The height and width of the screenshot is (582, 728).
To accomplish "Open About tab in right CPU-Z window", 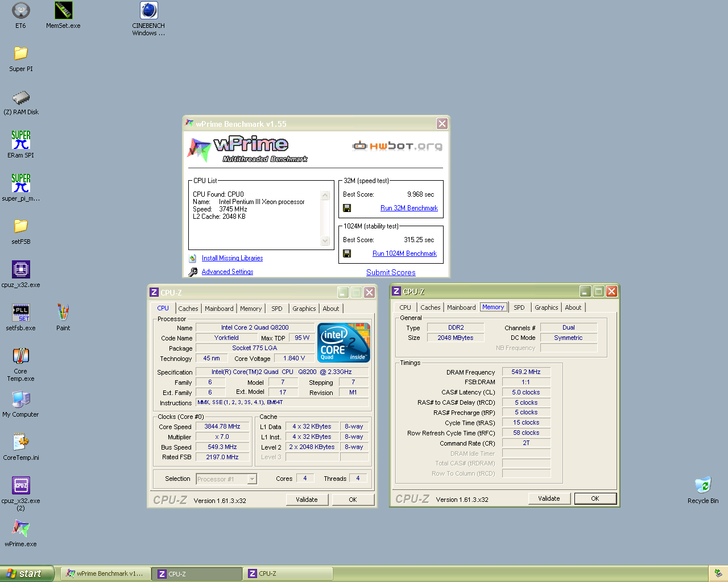I will click(573, 307).
